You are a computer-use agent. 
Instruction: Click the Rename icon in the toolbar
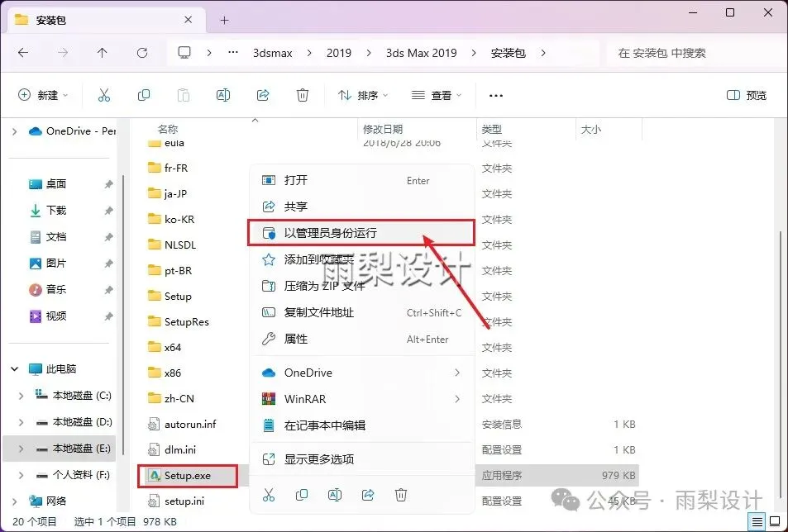tap(223, 95)
